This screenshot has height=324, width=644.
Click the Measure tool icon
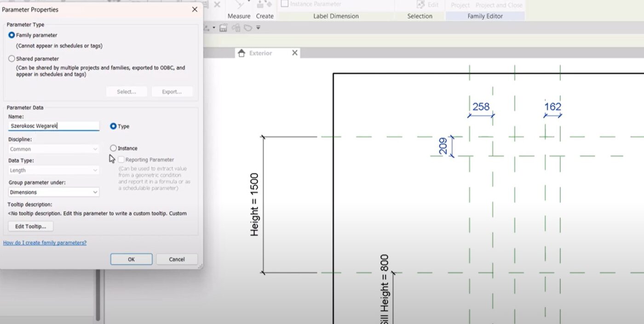239,5
